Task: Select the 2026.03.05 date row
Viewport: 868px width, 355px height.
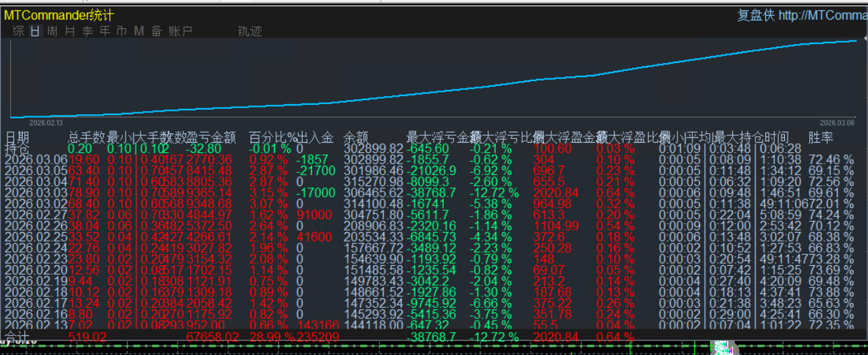Action: (36, 170)
